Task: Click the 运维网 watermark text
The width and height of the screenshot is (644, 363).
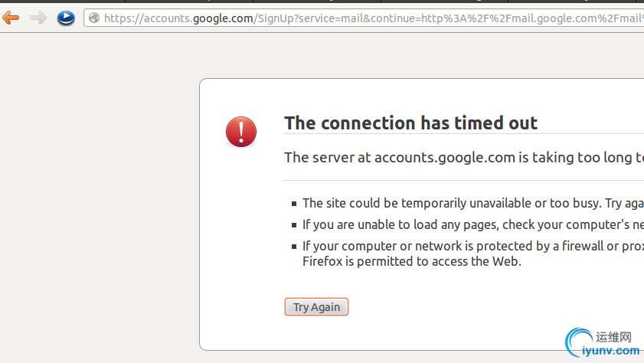Action: 613,336
